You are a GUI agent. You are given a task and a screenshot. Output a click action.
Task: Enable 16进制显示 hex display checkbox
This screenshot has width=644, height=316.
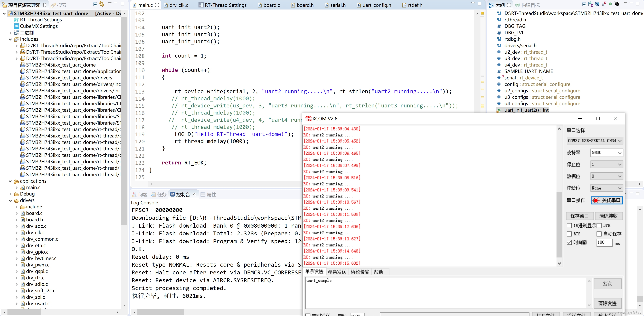[x=569, y=226]
